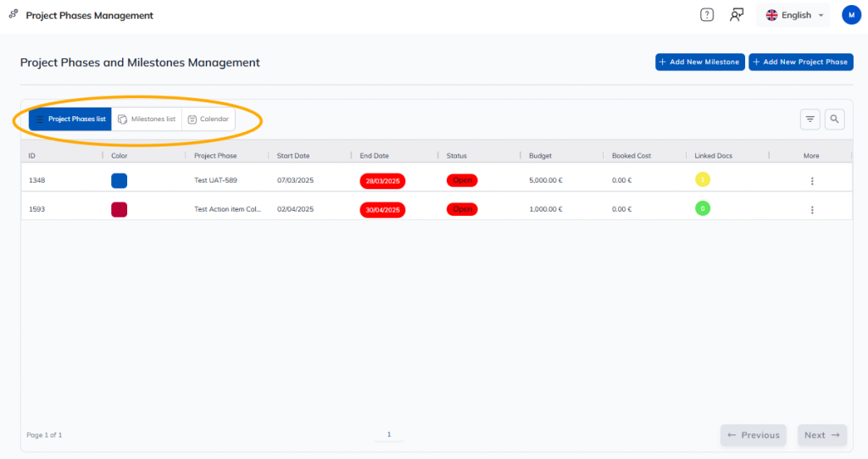This screenshot has height=459, width=868.
Task: Open More options for row 1348
Action: pos(811,181)
